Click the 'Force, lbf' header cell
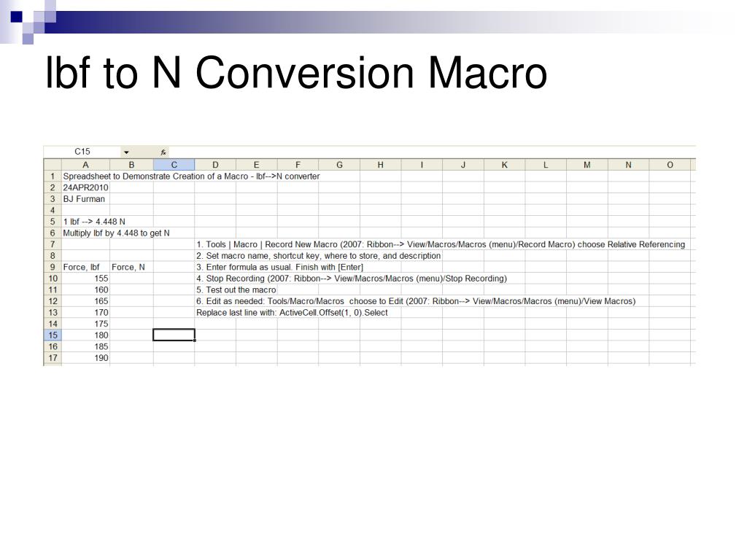The height and width of the screenshot is (560, 747). click(86, 267)
